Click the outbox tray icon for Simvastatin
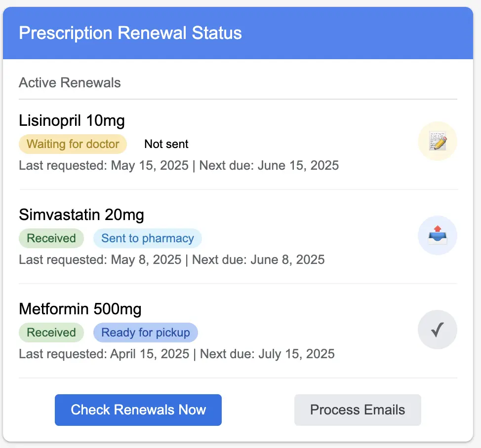This screenshot has height=448, width=481. [x=438, y=235]
